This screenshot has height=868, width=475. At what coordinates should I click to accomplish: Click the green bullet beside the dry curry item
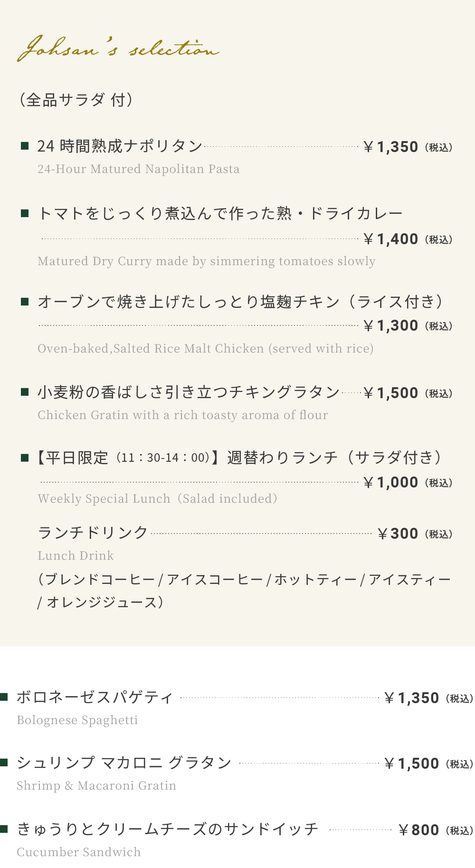(x=25, y=213)
